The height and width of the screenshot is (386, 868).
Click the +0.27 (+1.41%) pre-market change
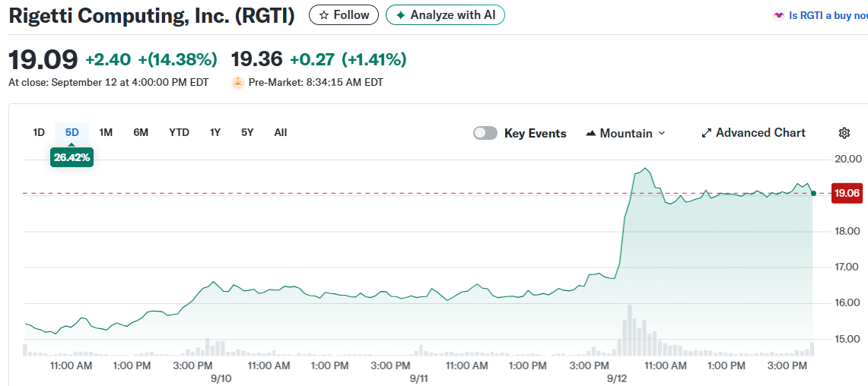tap(348, 59)
